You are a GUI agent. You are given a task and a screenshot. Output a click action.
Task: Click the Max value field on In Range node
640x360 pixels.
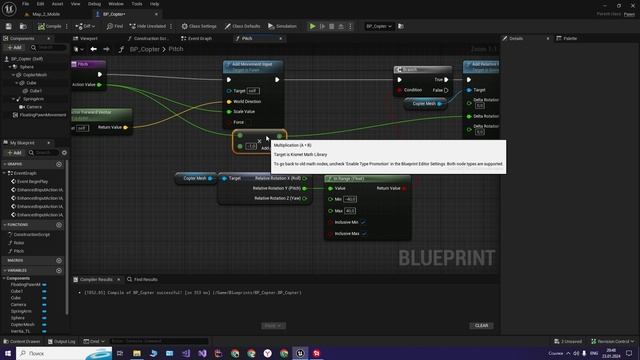coord(350,211)
